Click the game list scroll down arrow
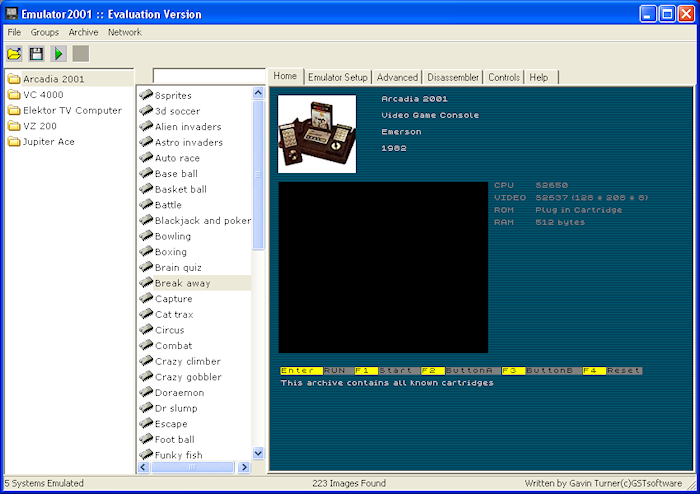The width and height of the screenshot is (700, 494). [x=258, y=453]
